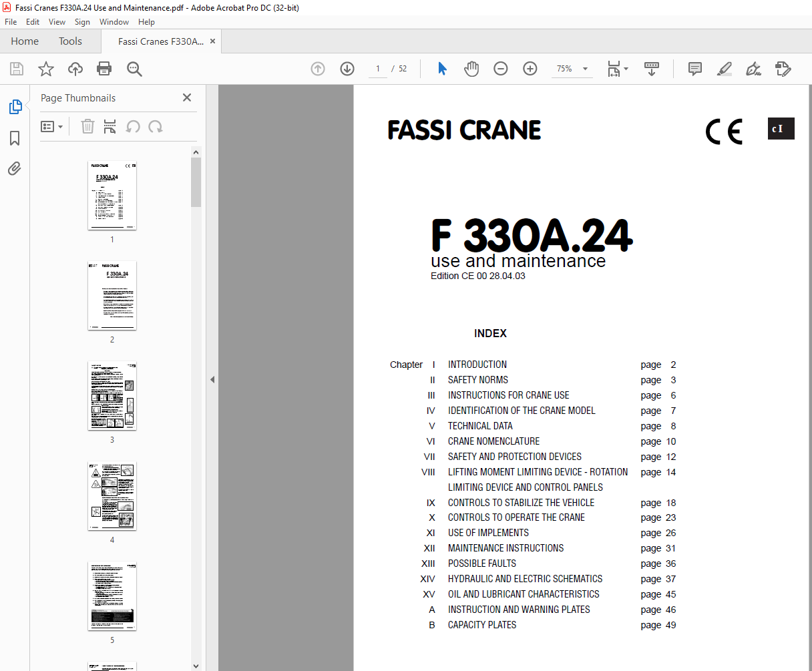Open the Sign menu
The image size is (812, 671).
click(x=82, y=22)
